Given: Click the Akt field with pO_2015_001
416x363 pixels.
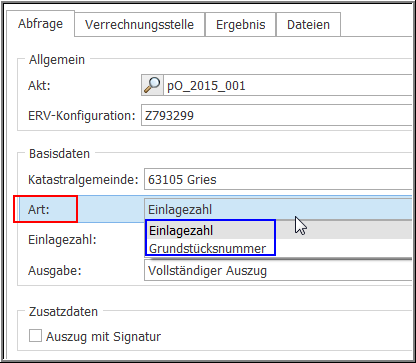Looking at the screenshot, I should [288, 85].
